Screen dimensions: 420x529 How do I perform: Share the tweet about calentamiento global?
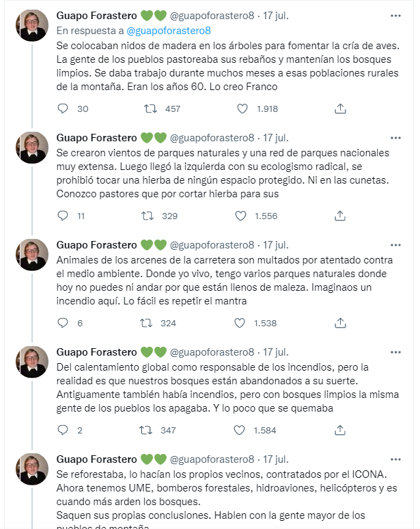tap(340, 430)
